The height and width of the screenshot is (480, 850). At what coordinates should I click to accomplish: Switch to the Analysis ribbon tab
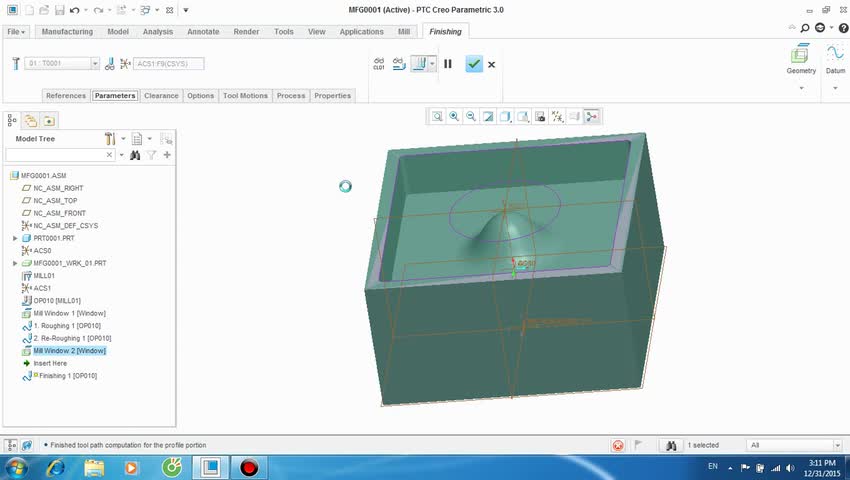(158, 31)
